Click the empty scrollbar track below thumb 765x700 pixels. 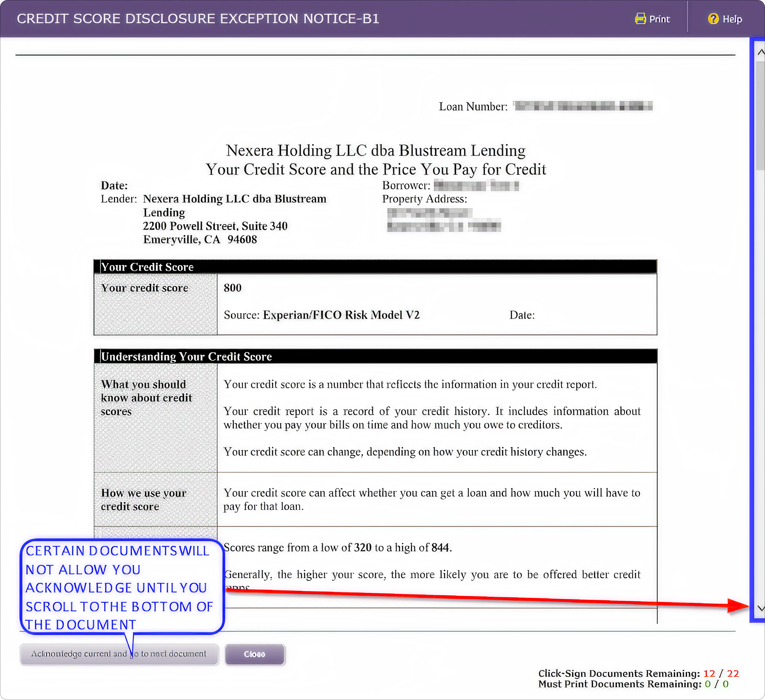tap(761, 380)
